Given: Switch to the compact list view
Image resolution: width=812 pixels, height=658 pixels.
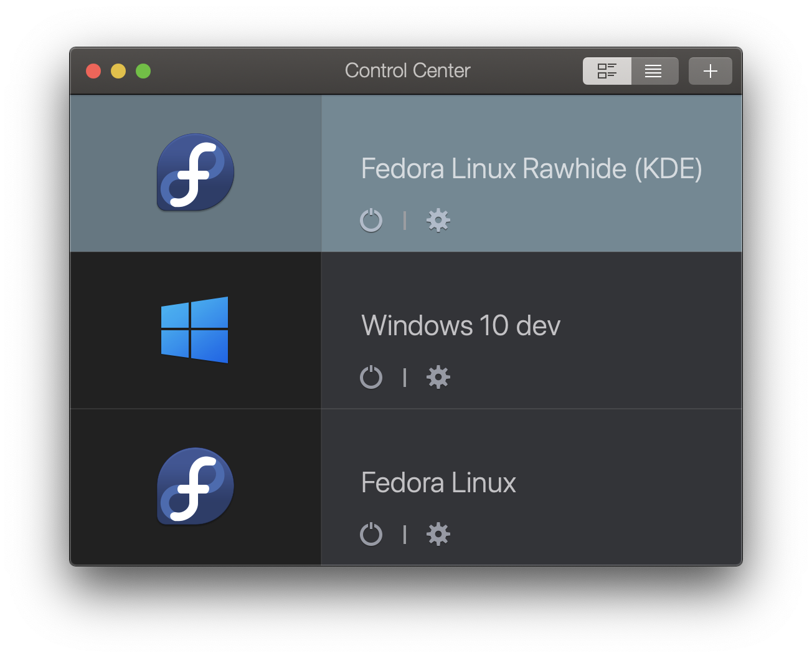Looking at the screenshot, I should tap(654, 71).
